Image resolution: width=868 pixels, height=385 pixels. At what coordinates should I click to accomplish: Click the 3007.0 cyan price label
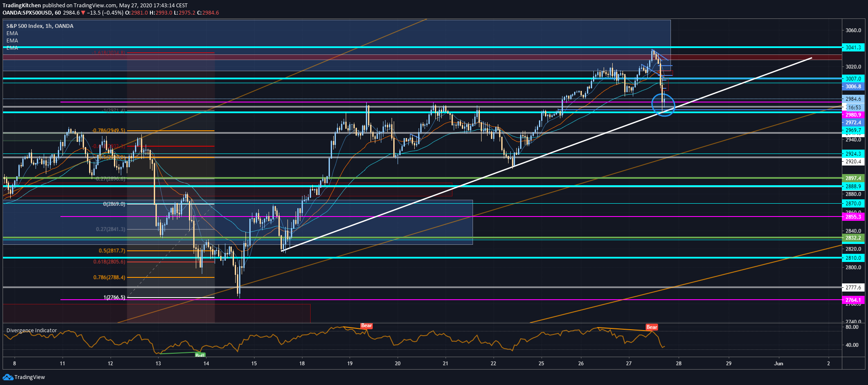tap(853, 79)
